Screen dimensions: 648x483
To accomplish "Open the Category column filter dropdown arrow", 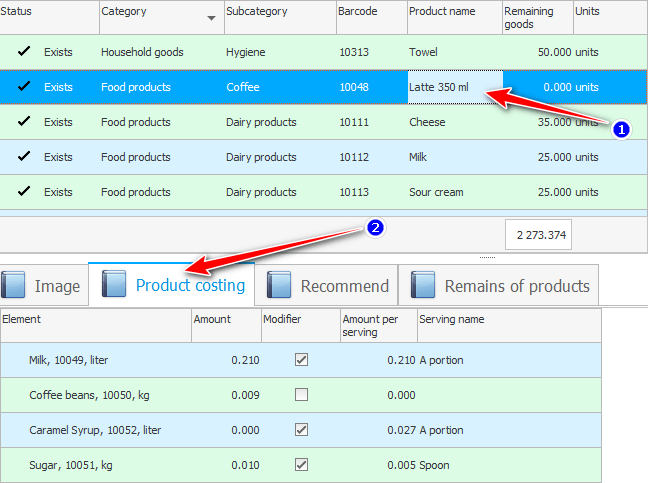I will pos(211,18).
